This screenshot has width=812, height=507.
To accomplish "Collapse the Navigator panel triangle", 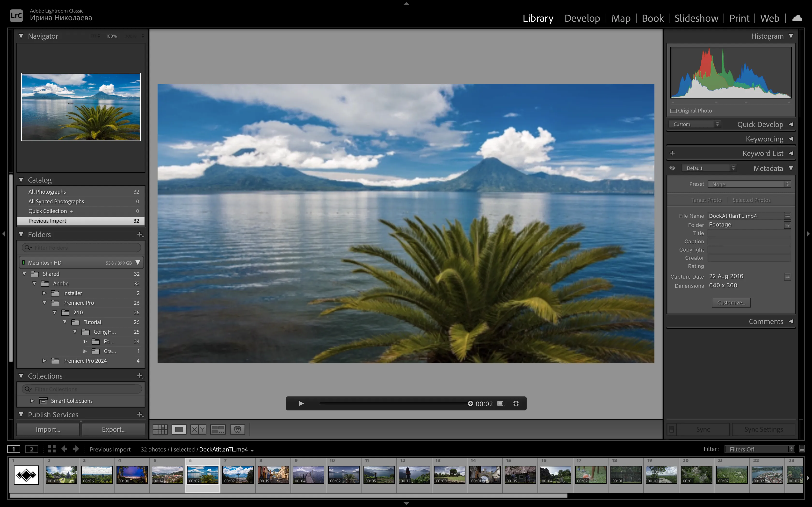I will click(x=21, y=36).
